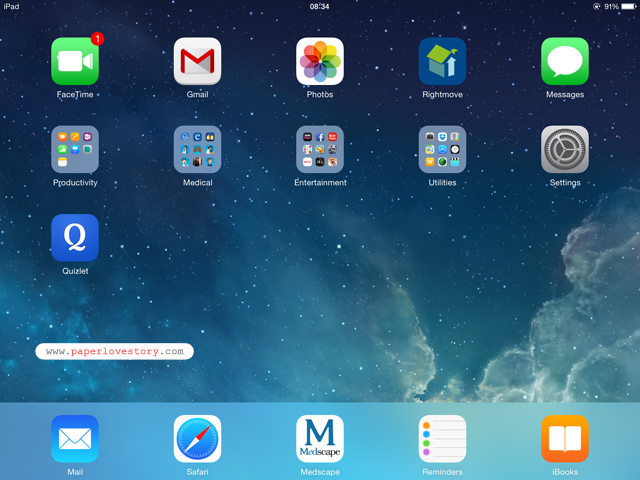
Task: Launch the Rightmove app
Action: (x=442, y=61)
